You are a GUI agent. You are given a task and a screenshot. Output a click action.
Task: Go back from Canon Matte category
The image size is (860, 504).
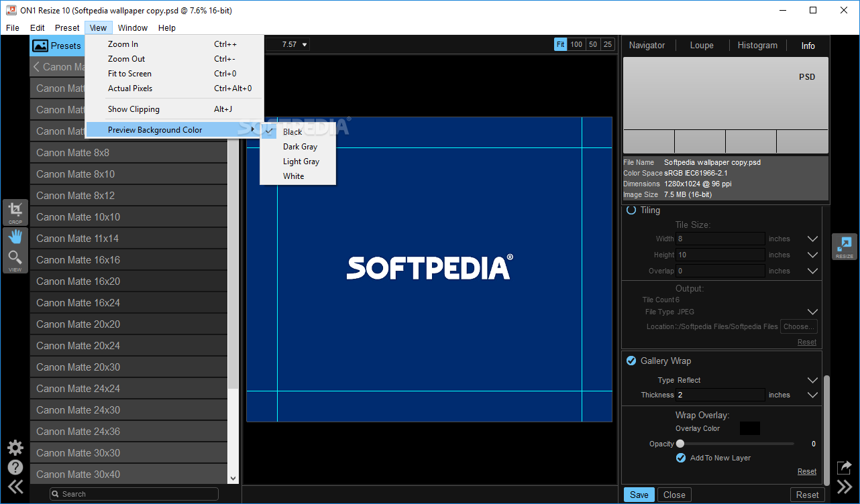pyautogui.click(x=36, y=67)
